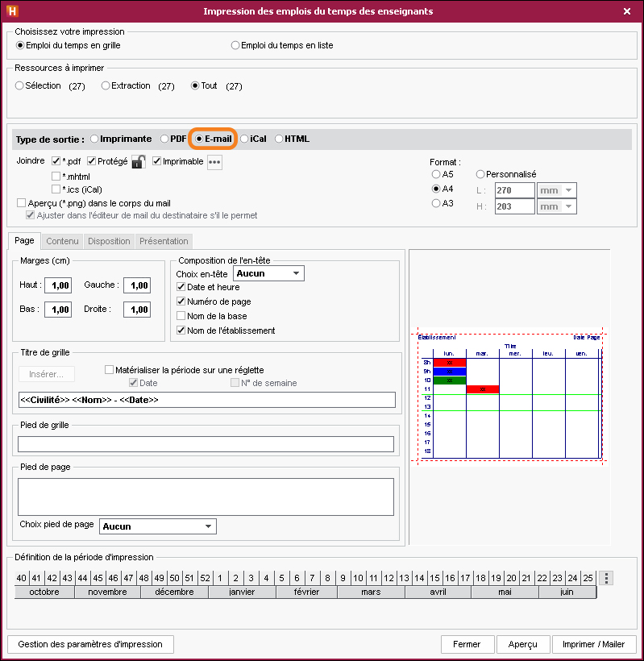This screenshot has height=661, width=644.
Task: Open the Choix pied de page dropdown
Action: point(158,526)
